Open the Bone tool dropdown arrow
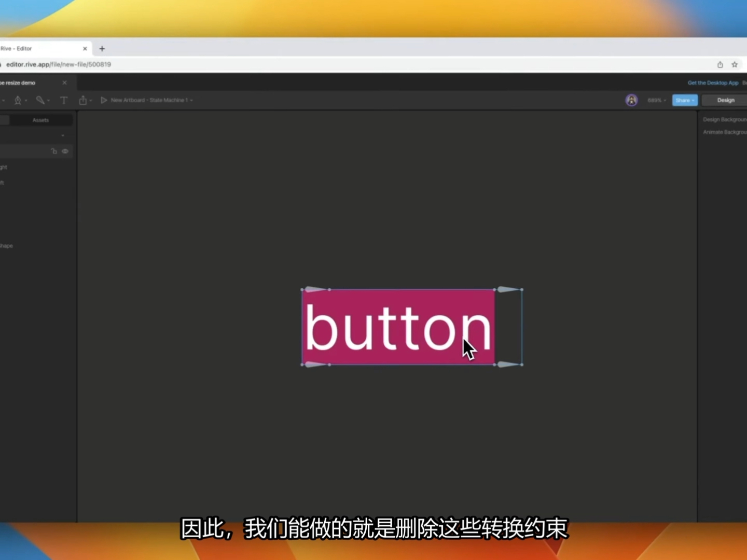 click(48, 101)
